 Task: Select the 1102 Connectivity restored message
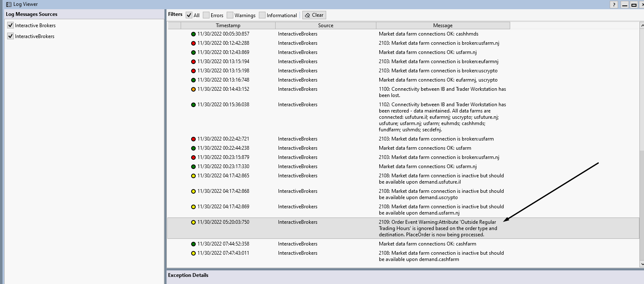click(442, 117)
